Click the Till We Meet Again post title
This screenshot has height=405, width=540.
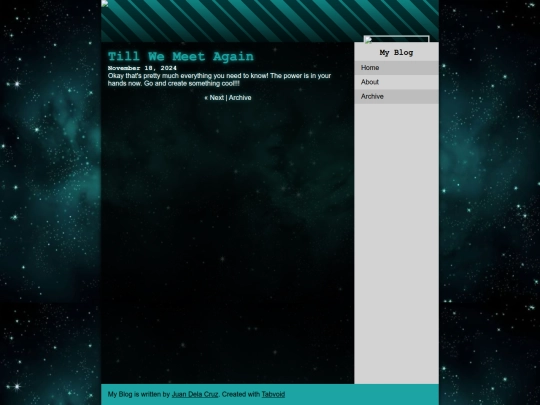(181, 56)
